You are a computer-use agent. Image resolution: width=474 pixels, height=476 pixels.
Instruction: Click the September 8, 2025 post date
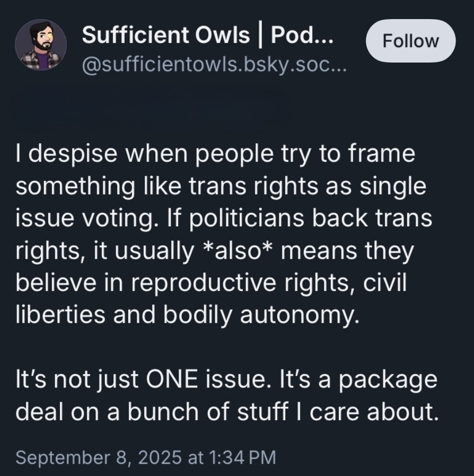pyautogui.click(x=96, y=457)
